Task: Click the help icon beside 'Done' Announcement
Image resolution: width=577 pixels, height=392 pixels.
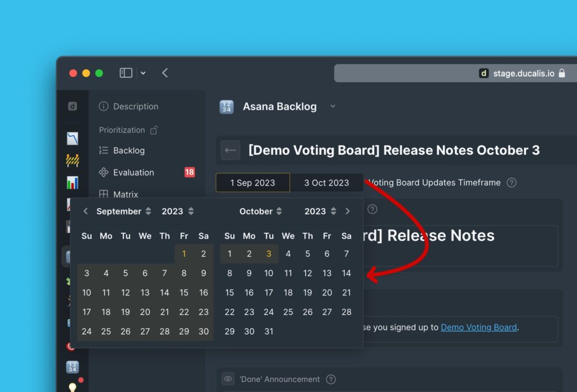Action: point(331,379)
